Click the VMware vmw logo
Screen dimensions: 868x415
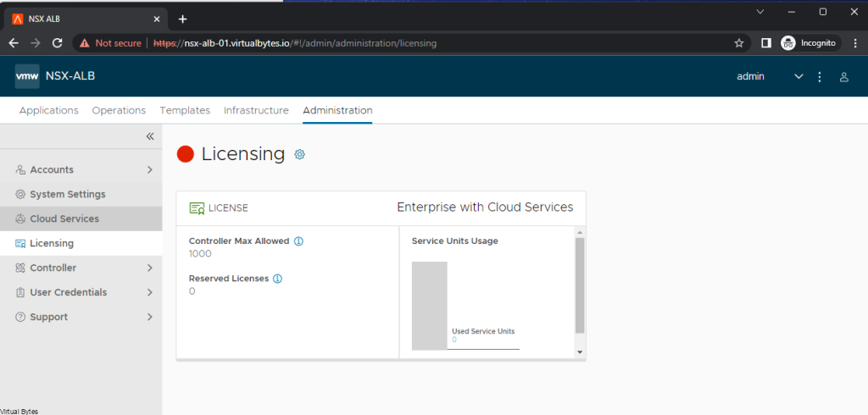tap(27, 76)
